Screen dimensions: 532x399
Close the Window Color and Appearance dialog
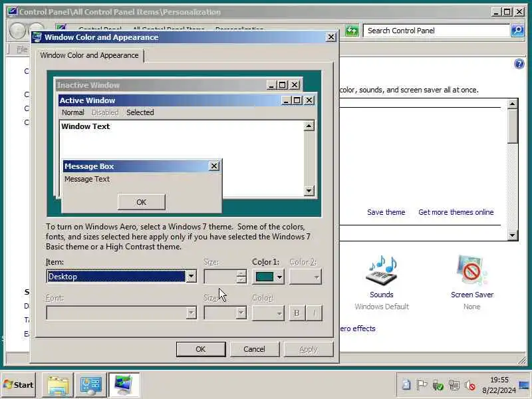coord(331,37)
